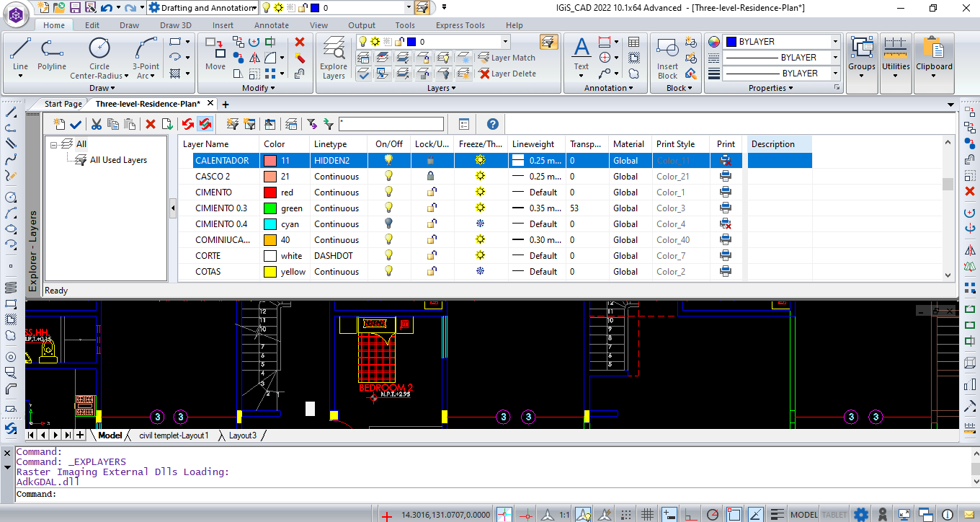The height and width of the screenshot is (522, 980).
Task: Click the layer list vertical scrollbar down arrow
Action: pyautogui.click(x=948, y=275)
